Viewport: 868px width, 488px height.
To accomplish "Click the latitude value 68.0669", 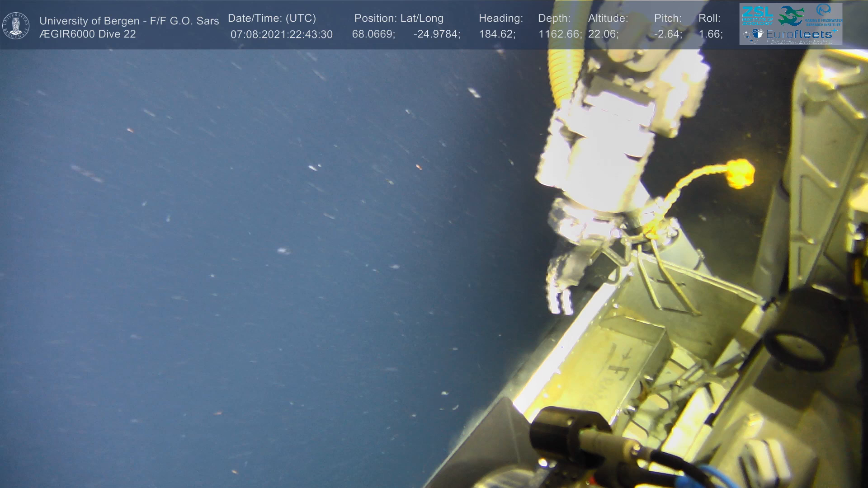I will click(373, 34).
